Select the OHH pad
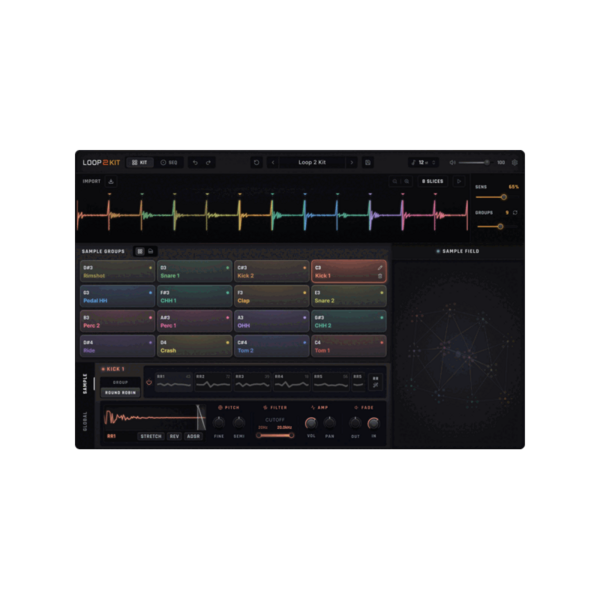600x600 pixels. pos(272,321)
